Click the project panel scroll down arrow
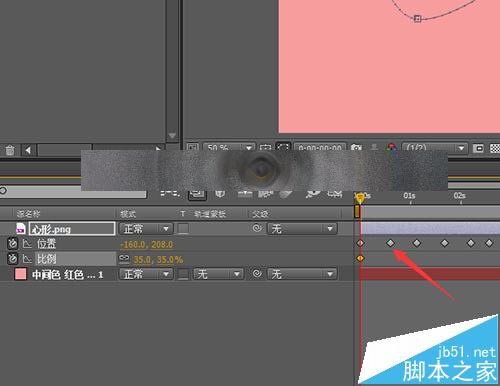This screenshot has width=500, height=386. click(172, 136)
